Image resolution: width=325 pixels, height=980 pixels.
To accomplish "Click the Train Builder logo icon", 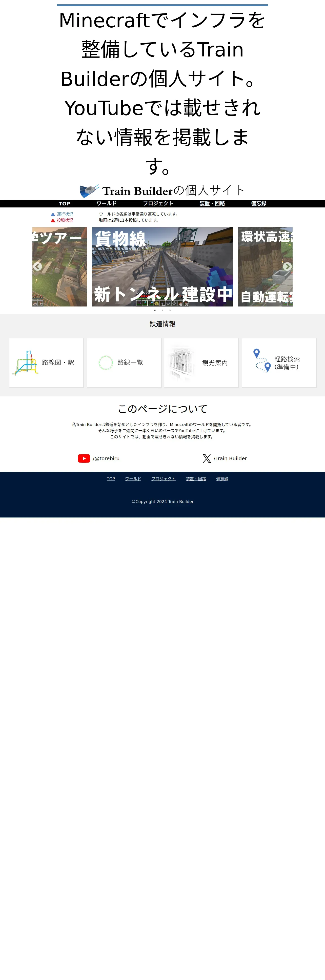I will pyautogui.click(x=89, y=190).
